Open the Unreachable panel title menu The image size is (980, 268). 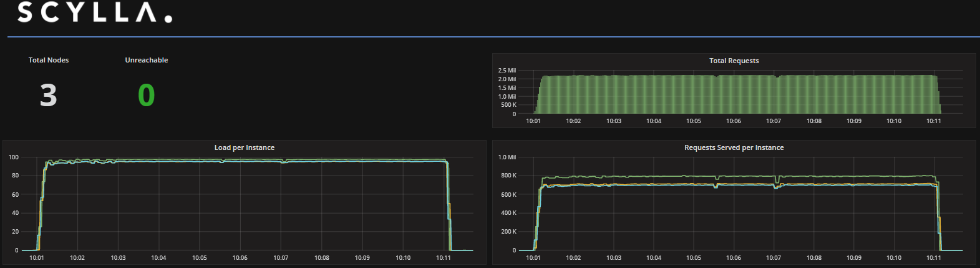147,60
